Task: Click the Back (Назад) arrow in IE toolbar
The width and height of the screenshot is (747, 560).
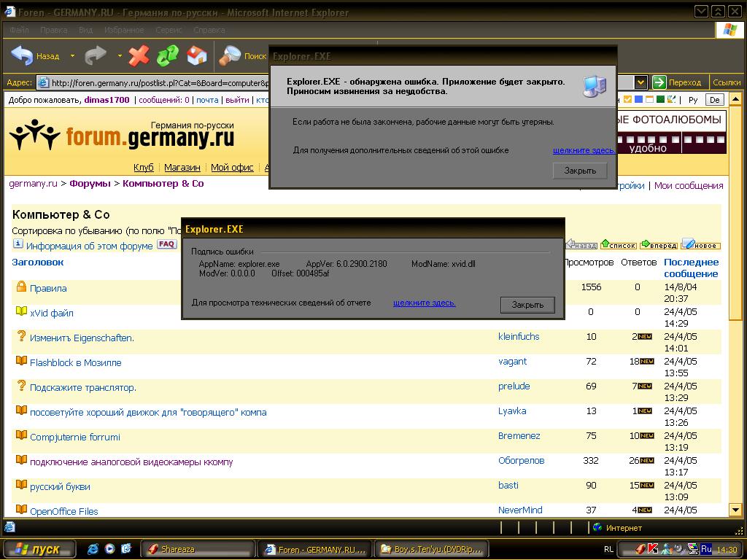Action: pyautogui.click(x=22, y=55)
